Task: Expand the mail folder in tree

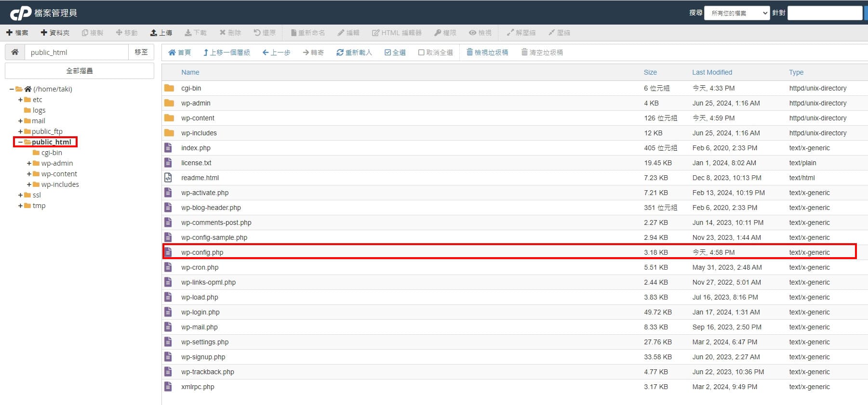Action: pyautogui.click(x=20, y=121)
